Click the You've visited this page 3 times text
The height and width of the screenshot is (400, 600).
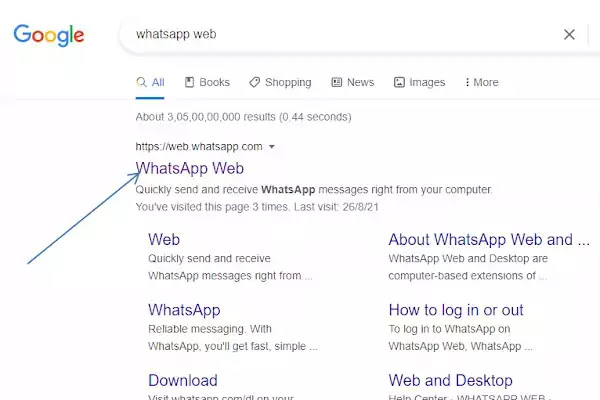pyautogui.click(x=257, y=207)
